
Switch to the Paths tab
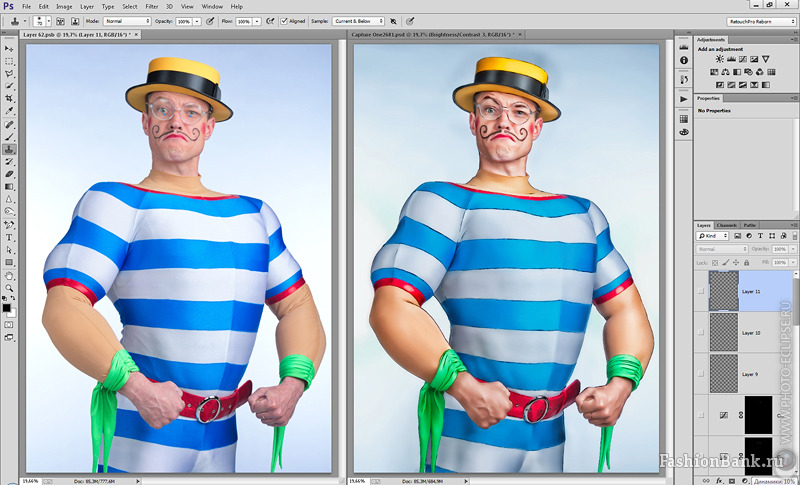749,225
